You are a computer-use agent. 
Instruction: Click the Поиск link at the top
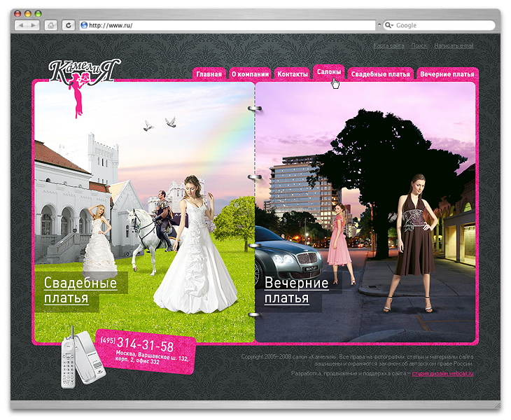[x=419, y=45]
